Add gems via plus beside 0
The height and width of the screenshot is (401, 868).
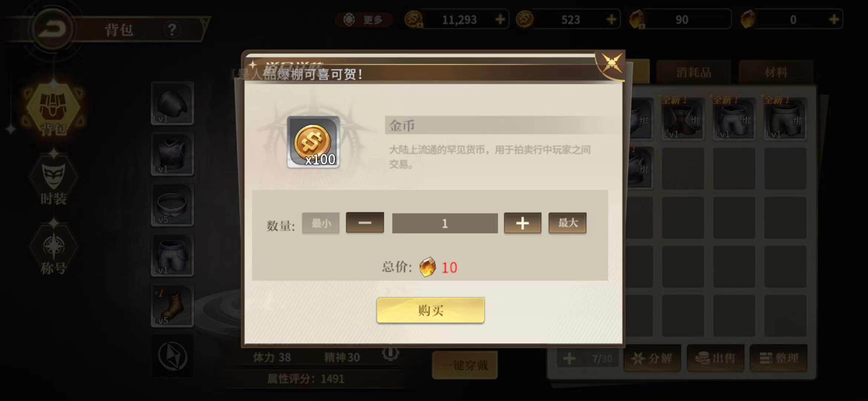coord(834,19)
